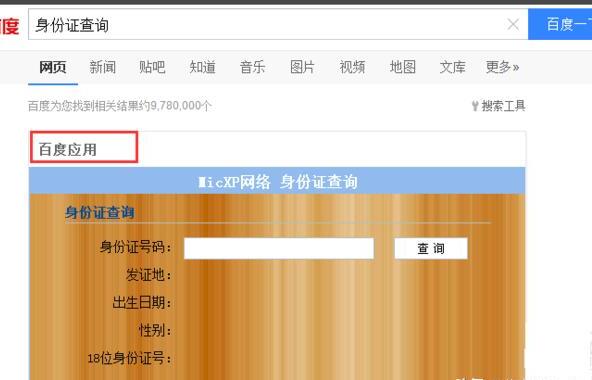Click the 18位身份证号 label
The height and width of the screenshot is (380, 592).
click(x=130, y=358)
